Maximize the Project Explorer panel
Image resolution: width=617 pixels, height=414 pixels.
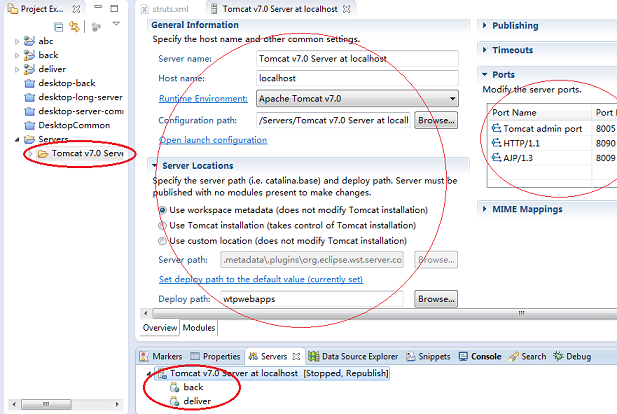point(114,8)
